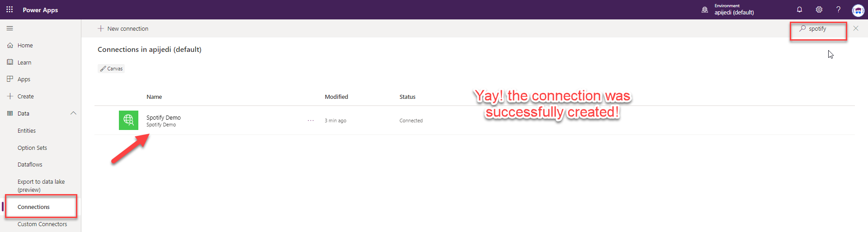
Task: Sort by the Name column header
Action: (154, 97)
